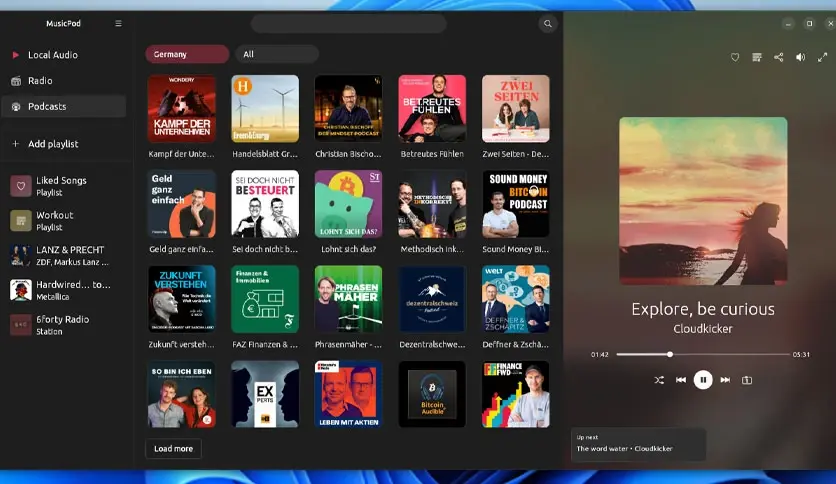Open the Liked Songs playlist

pyautogui.click(x=64, y=186)
